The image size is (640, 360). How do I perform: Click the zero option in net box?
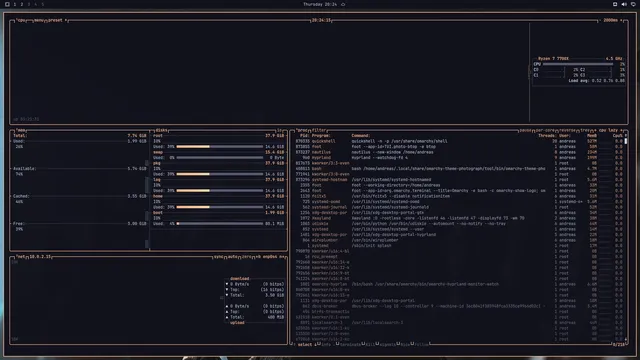pyautogui.click(x=246, y=257)
